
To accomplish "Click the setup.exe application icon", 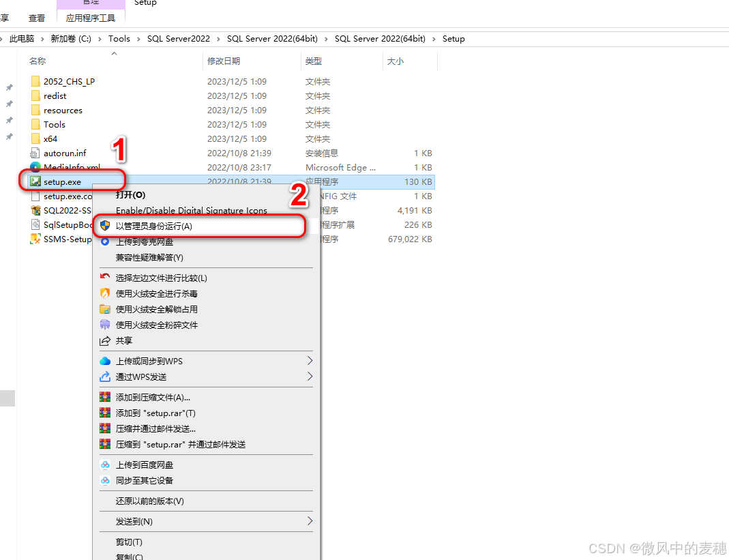I will pos(35,181).
